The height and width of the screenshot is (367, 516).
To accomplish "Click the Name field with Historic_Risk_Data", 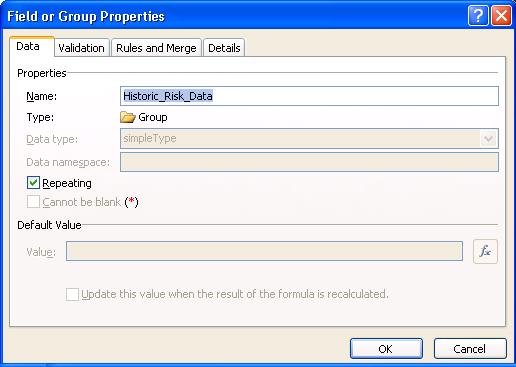I will [309, 96].
